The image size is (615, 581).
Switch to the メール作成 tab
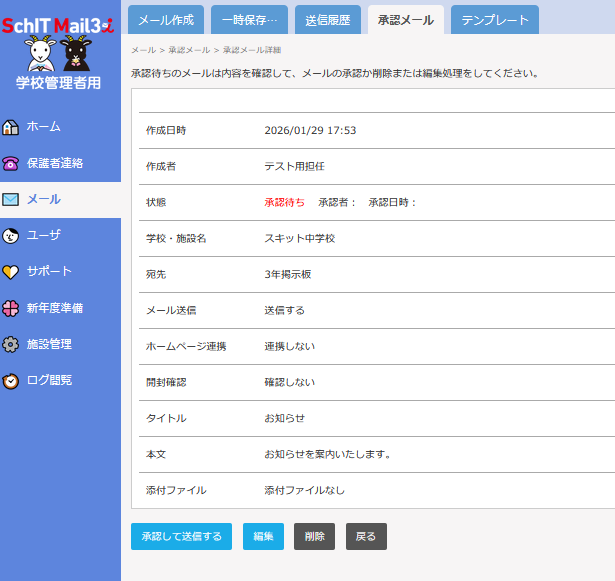coord(166,20)
